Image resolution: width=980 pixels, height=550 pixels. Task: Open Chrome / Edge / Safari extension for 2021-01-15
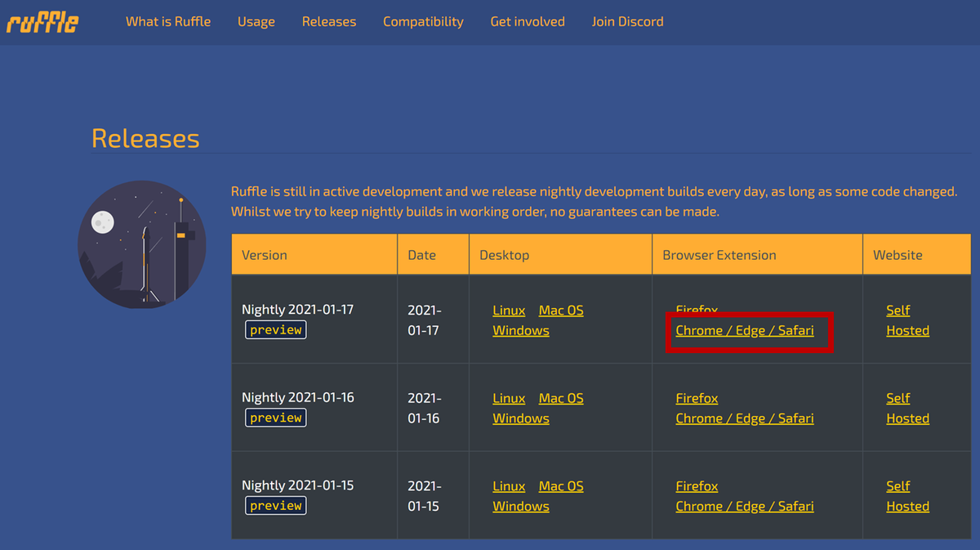[744, 506]
